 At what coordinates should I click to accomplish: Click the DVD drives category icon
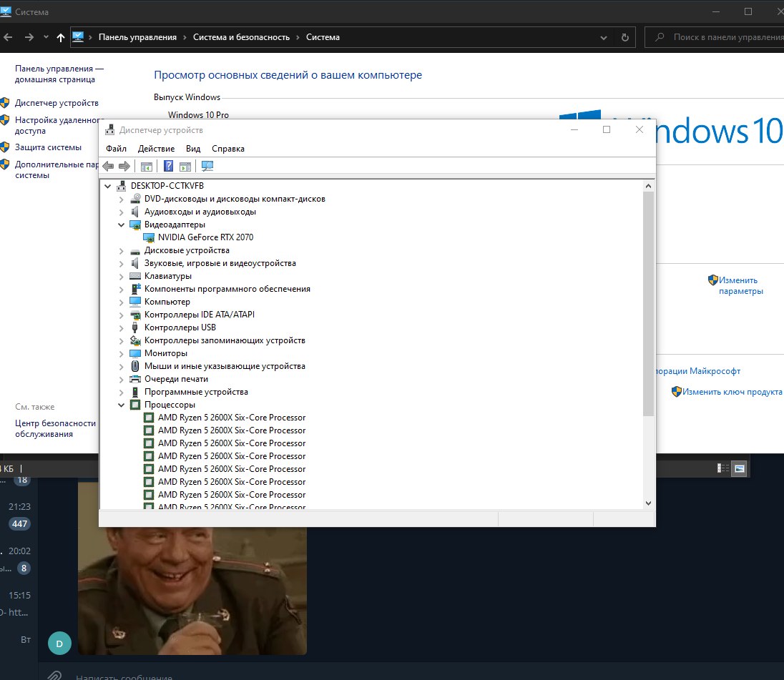135,198
